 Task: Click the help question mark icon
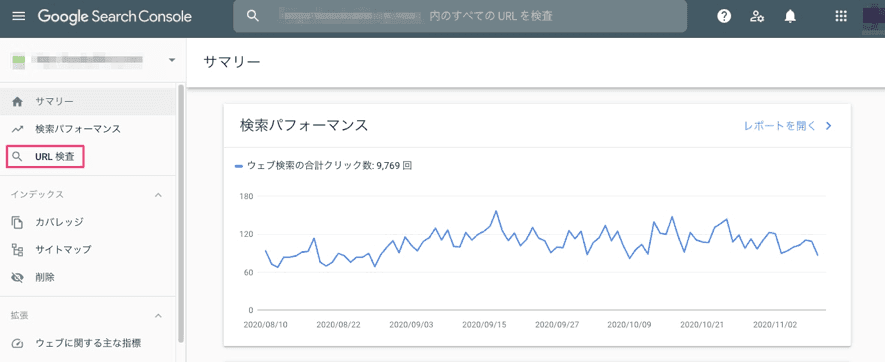(724, 16)
